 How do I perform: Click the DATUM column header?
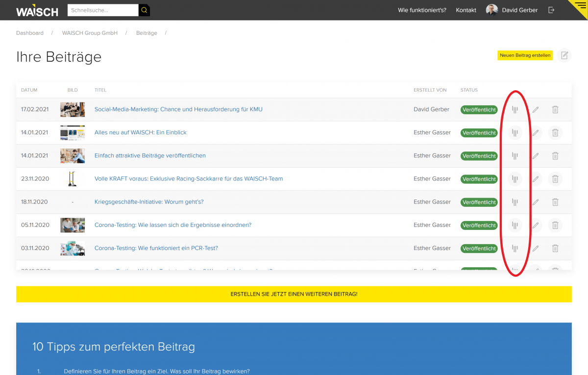coord(29,90)
